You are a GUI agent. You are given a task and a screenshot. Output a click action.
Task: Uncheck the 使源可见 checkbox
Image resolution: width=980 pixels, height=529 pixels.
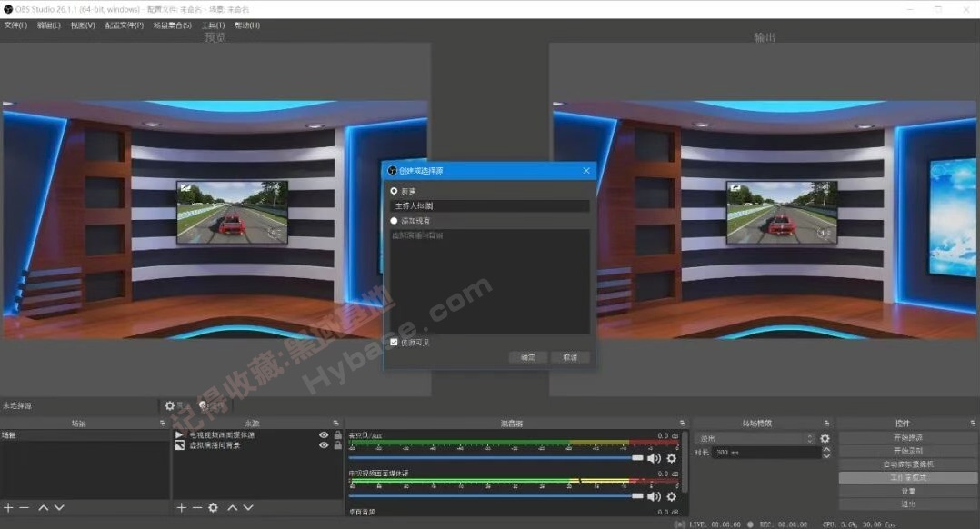click(x=392, y=342)
